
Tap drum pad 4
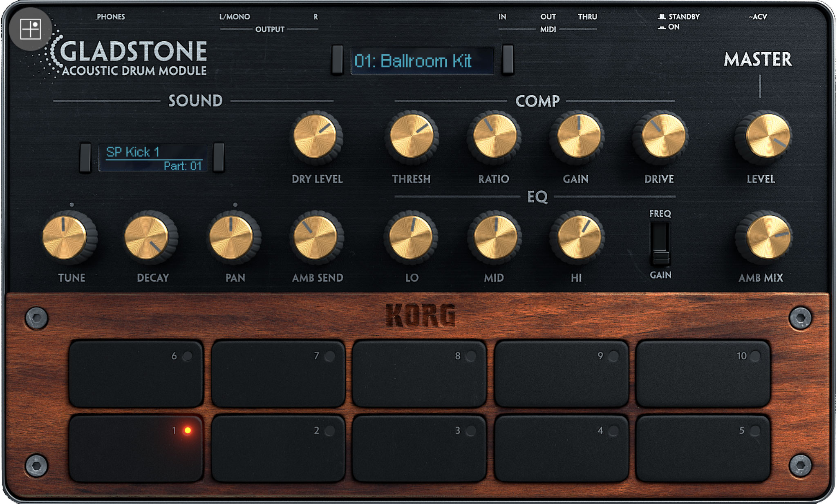[x=561, y=448]
